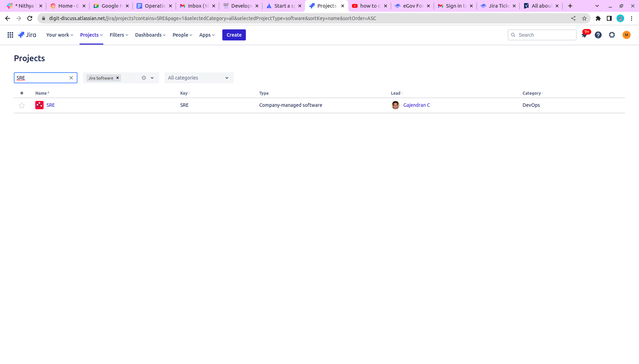Remove the Jira Software filter chip
This screenshot has width=639, height=364.
click(118, 78)
